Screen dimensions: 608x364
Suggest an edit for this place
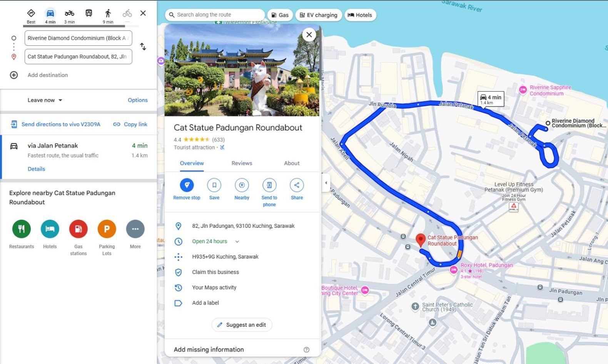[242, 325]
